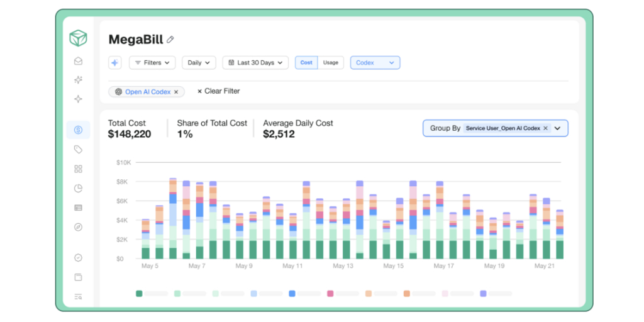Open the inbox envelope icon in sidebar
The height and width of the screenshot is (322, 644).
coord(78,61)
